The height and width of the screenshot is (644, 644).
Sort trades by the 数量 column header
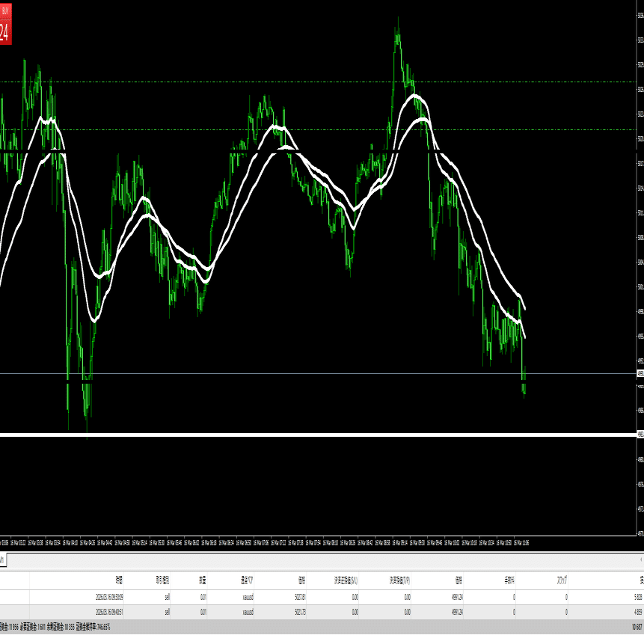click(203, 580)
